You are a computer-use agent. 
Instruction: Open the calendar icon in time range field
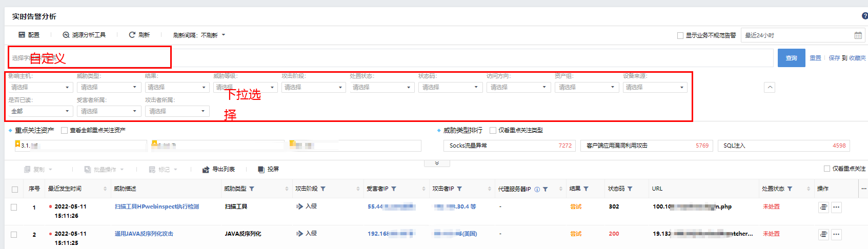tap(858, 35)
